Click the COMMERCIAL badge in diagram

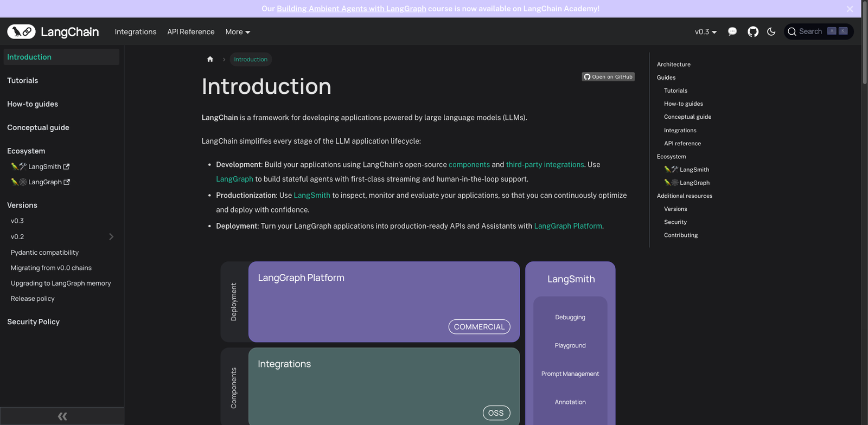point(479,327)
